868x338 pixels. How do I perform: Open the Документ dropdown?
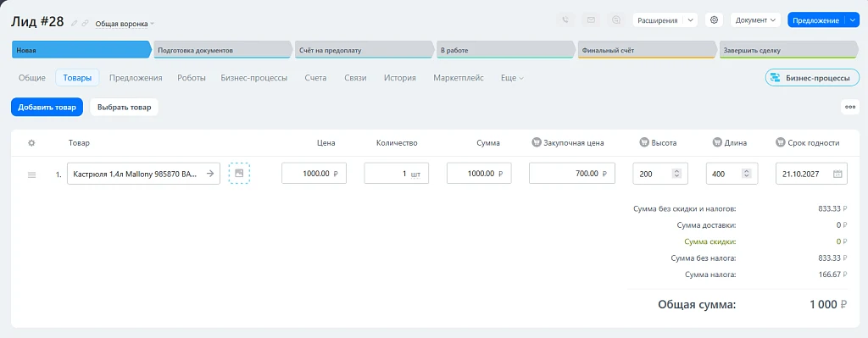point(755,20)
